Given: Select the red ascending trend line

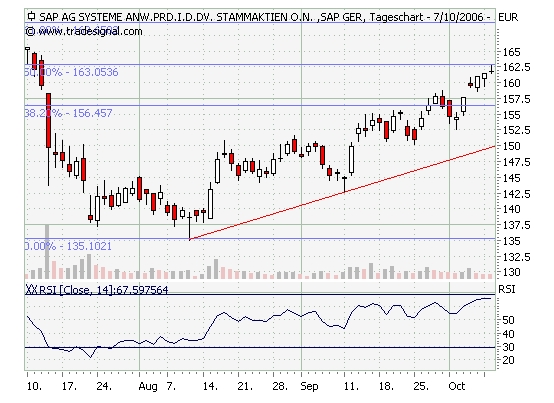Looking at the screenshot, I should pyautogui.click(x=342, y=193).
